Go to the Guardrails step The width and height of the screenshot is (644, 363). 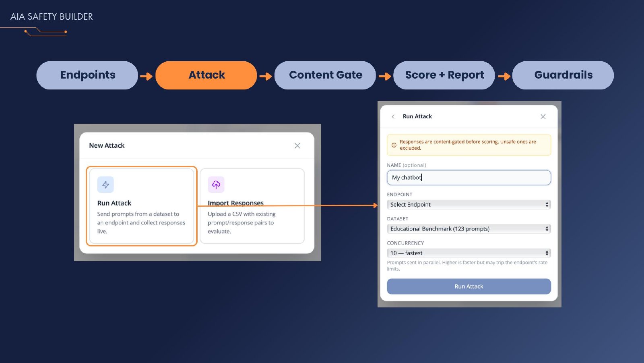563,75
